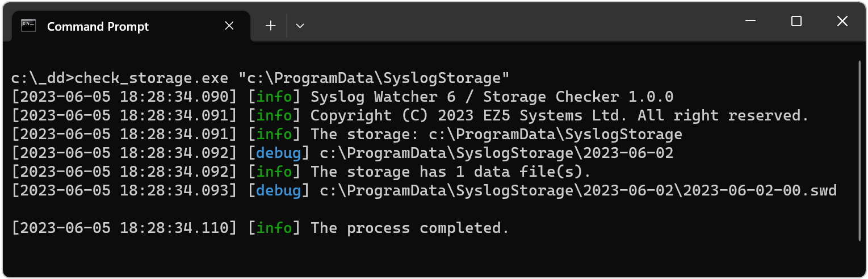
Task: Close the terminal window
Action: pos(842,22)
